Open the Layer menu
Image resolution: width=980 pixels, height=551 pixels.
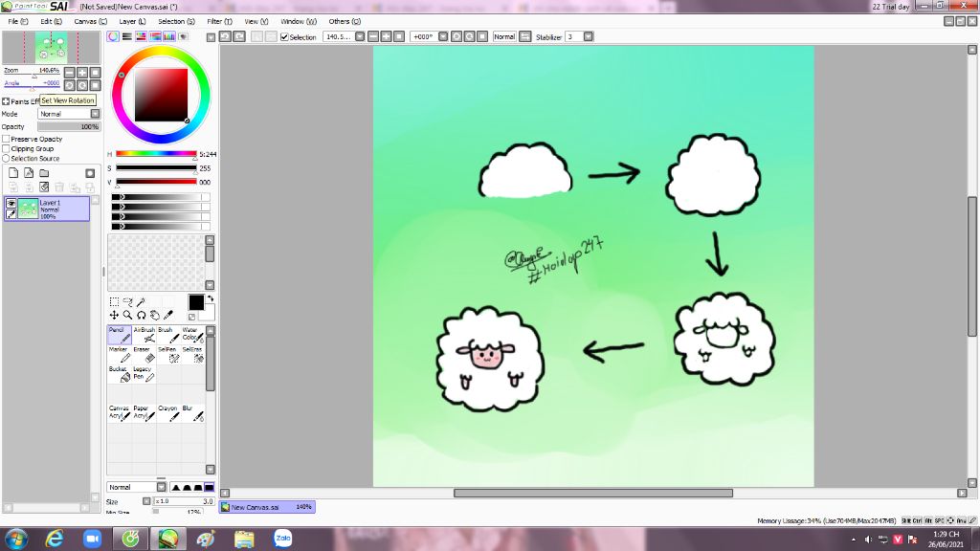point(132,21)
